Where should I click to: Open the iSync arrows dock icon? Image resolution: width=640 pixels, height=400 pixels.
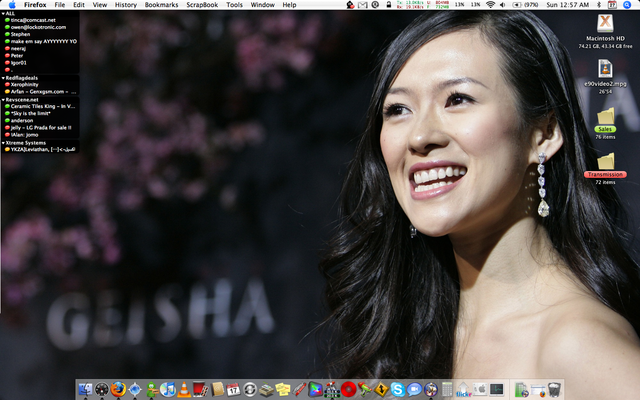click(250, 389)
